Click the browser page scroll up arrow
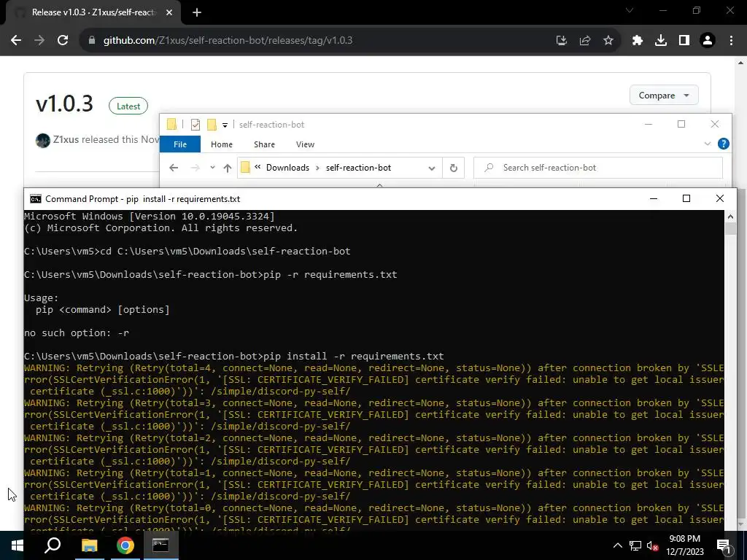 click(741, 63)
